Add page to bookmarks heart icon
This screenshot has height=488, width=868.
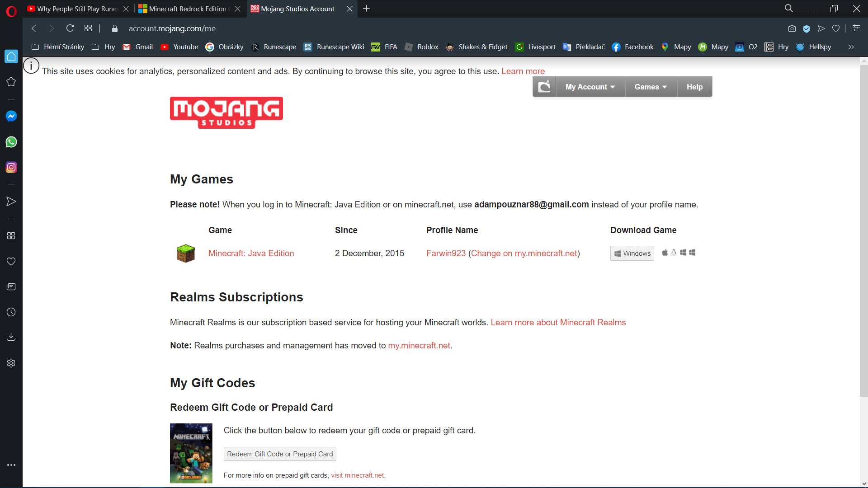pos(836,28)
